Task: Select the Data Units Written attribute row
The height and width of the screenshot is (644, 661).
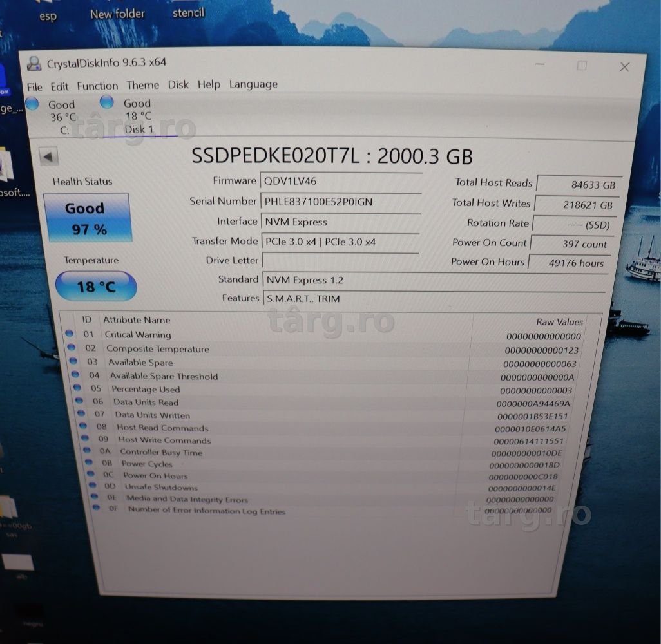Action: pos(324,415)
